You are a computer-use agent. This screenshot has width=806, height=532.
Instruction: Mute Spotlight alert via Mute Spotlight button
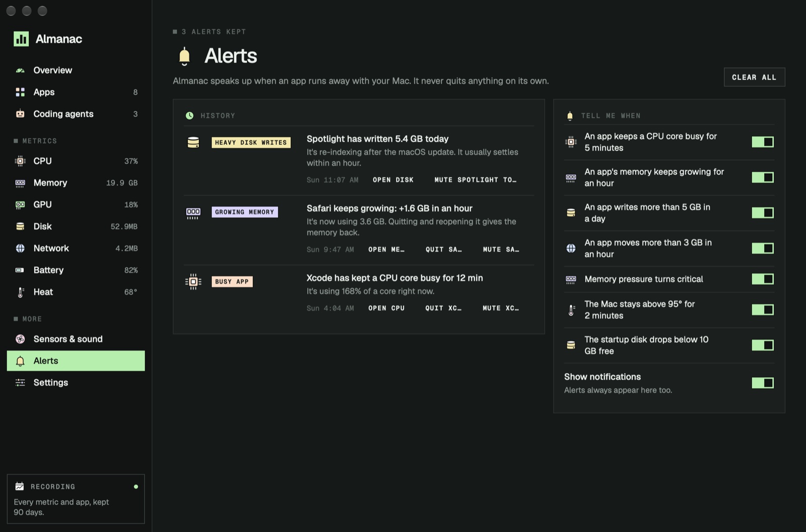point(475,180)
